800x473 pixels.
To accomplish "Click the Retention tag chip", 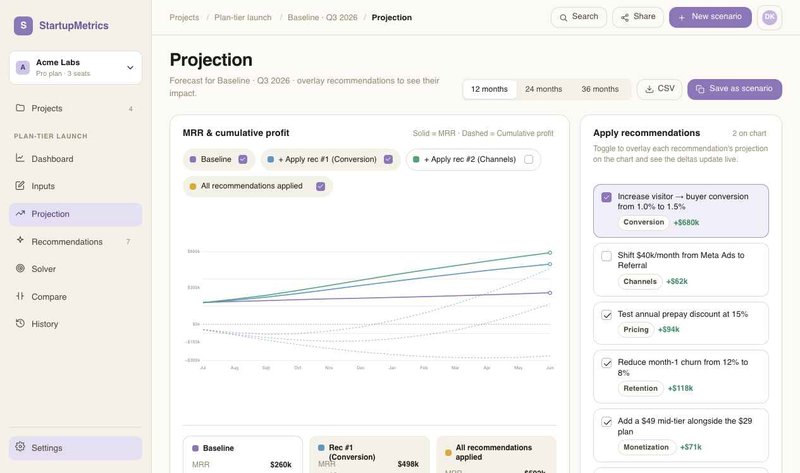I will pyautogui.click(x=640, y=388).
